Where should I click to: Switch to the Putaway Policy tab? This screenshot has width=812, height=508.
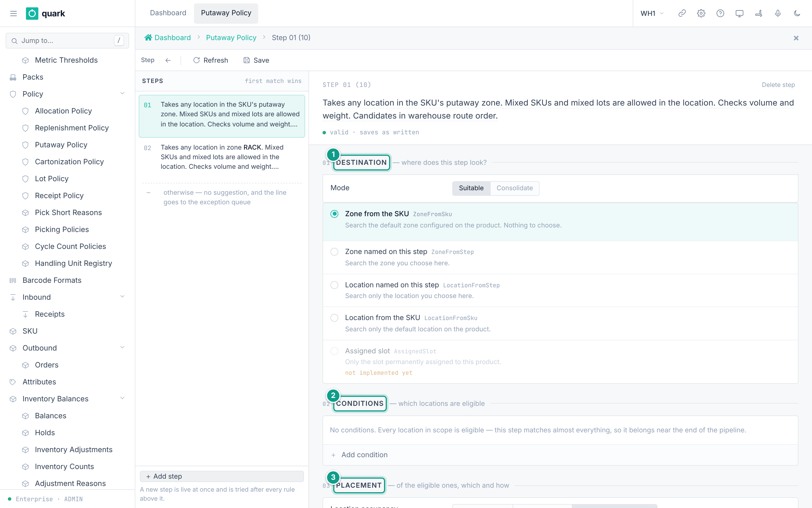[x=226, y=13]
